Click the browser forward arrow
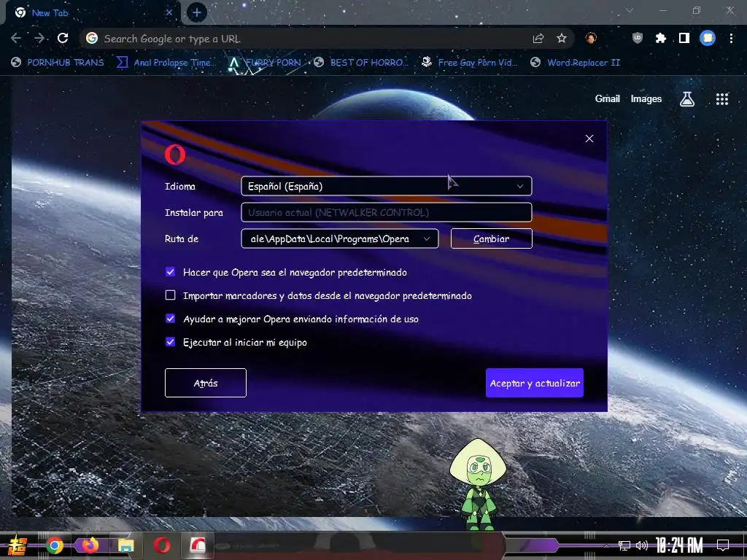Screen dimensions: 747x560 pos(39,39)
